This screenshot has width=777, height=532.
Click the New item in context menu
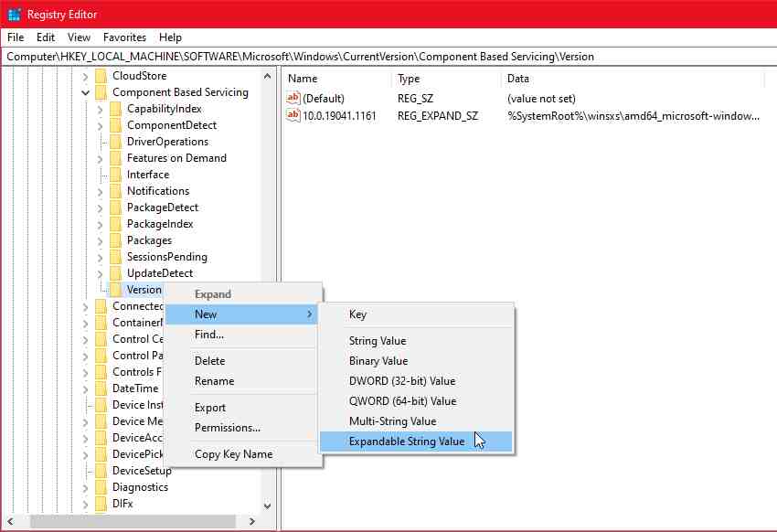(x=241, y=314)
